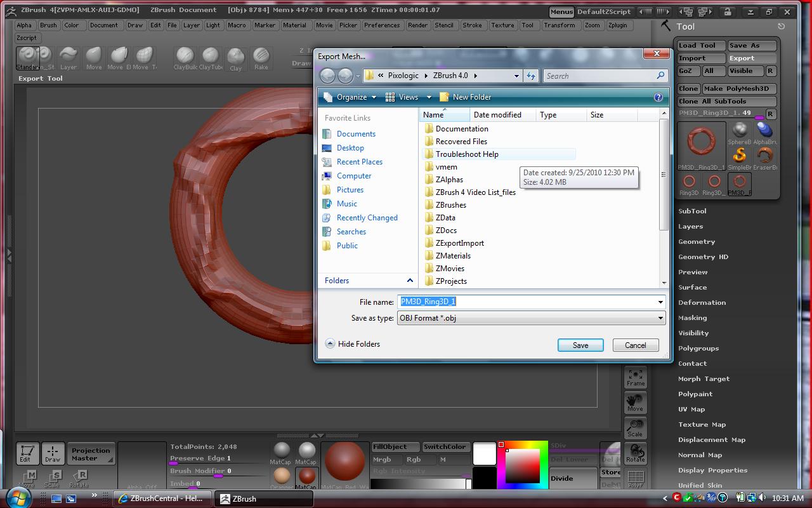Click the Divide button

pyautogui.click(x=573, y=478)
